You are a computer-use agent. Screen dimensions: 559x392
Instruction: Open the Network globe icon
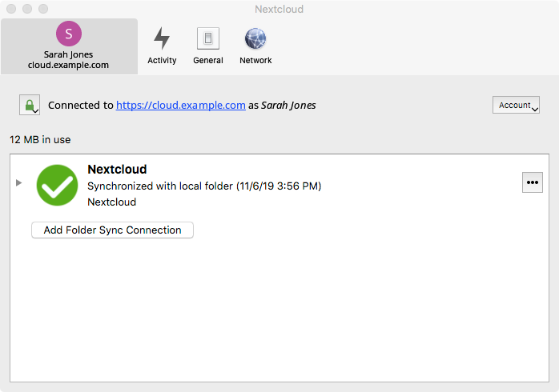(255, 38)
